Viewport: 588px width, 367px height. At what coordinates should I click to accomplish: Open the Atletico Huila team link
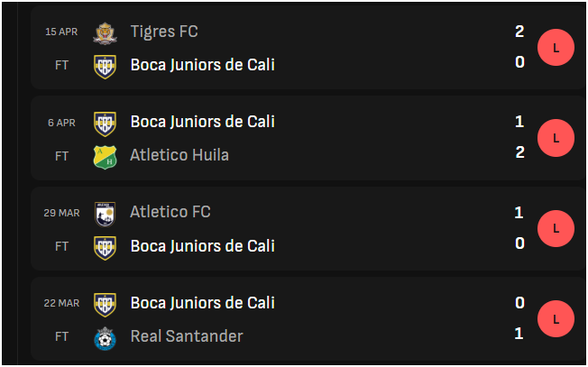(x=179, y=155)
